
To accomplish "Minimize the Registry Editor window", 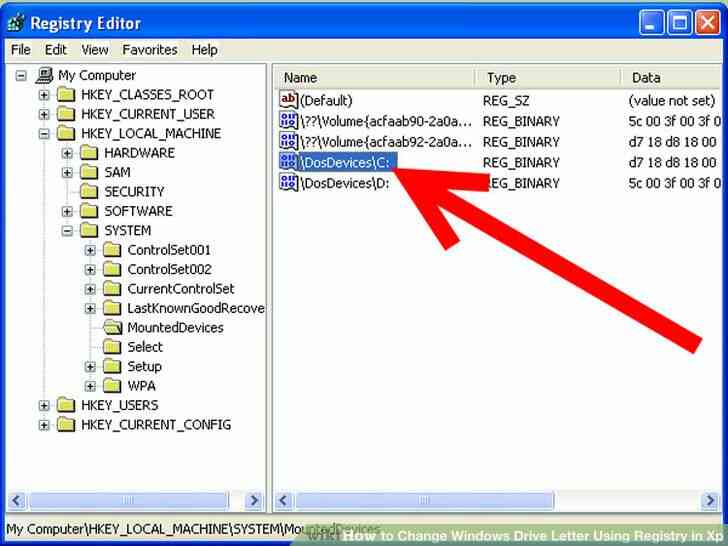I will [x=651, y=22].
